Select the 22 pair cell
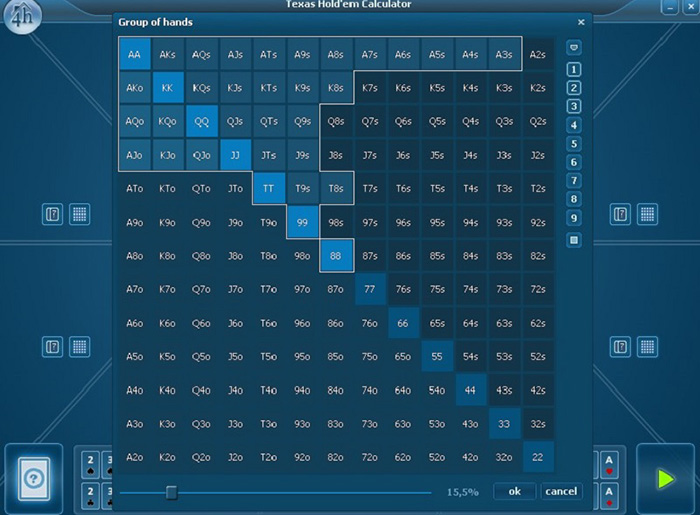Image resolution: width=700 pixels, height=515 pixels. click(x=538, y=457)
